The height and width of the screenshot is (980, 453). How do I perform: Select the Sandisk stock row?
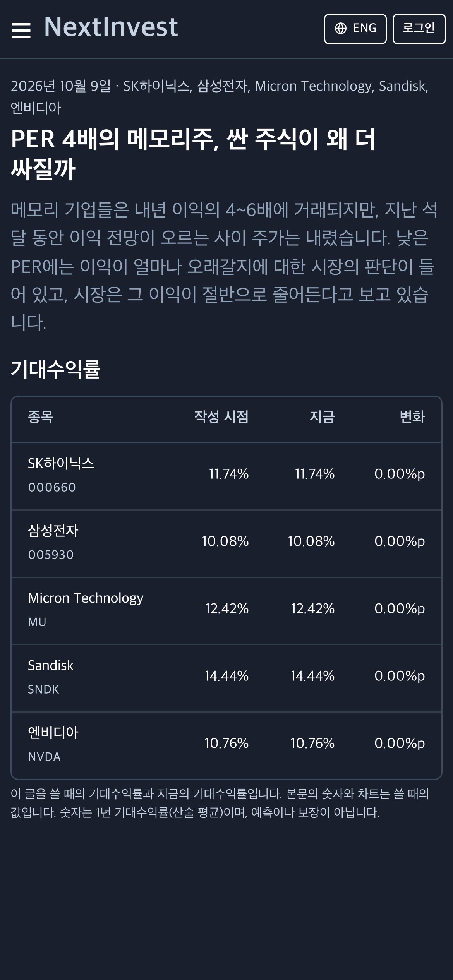click(226, 678)
